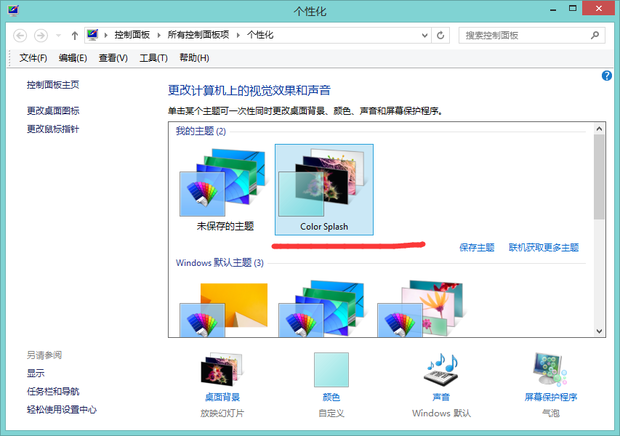Viewport: 620px width, 436px height.
Task: Open the 颜色 color swatch setting
Action: coord(331,369)
